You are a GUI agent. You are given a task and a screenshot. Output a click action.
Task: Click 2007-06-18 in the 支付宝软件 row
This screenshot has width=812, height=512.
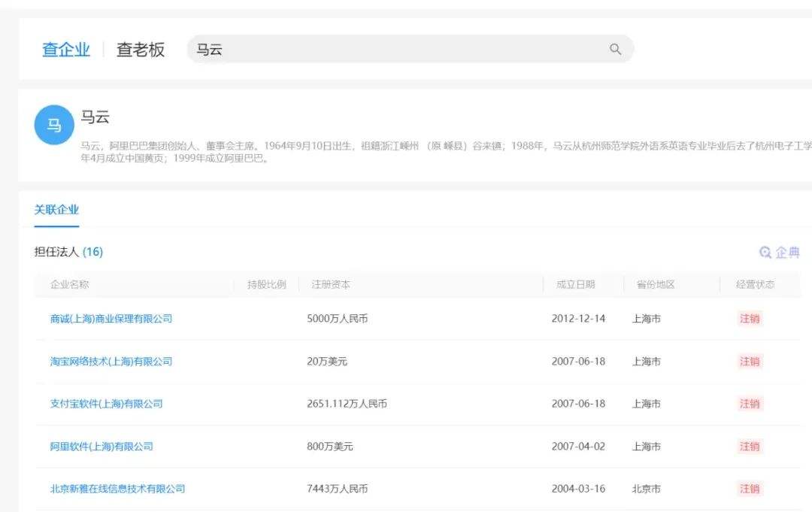578,404
